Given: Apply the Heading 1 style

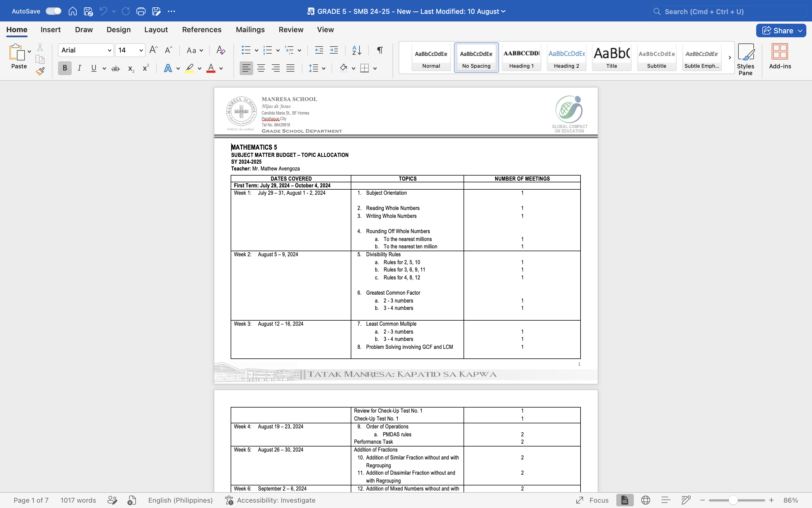Looking at the screenshot, I should pos(521,58).
